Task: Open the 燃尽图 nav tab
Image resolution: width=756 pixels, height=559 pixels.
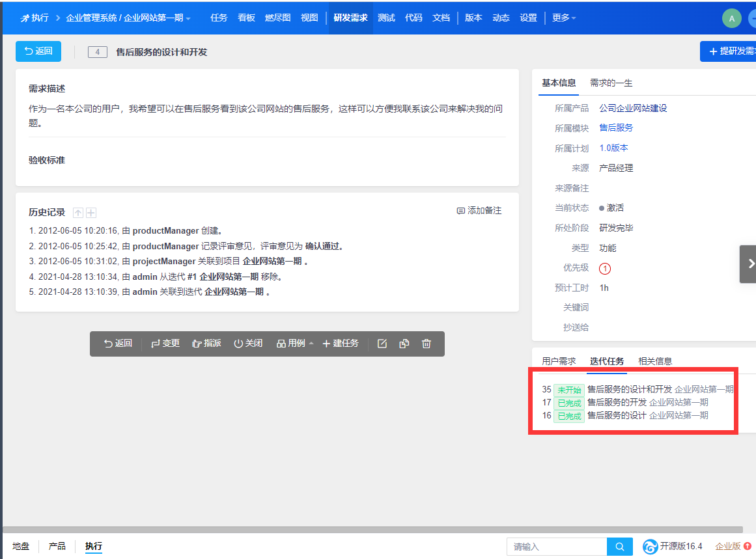Action: 277,18
